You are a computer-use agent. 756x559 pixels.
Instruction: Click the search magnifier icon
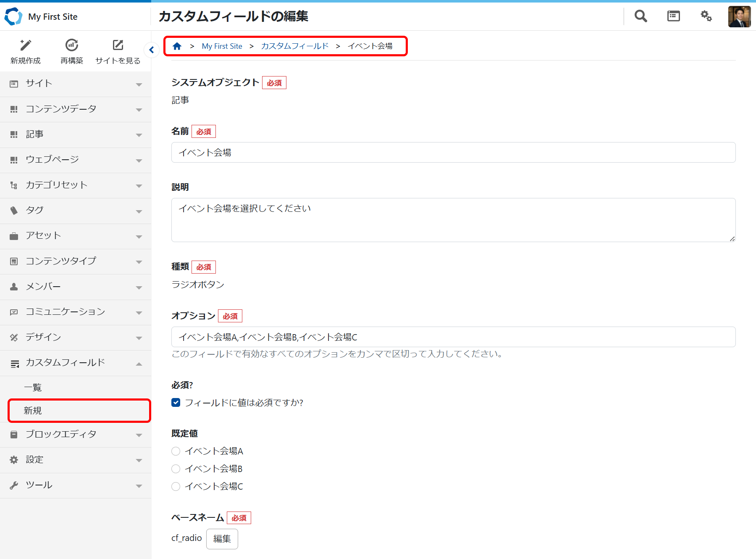coord(640,16)
